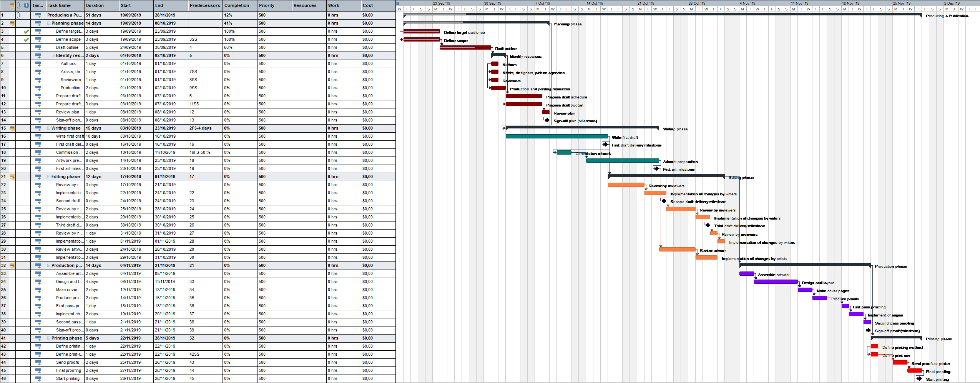Open the note icon on Production phase row

pyautogui.click(x=12, y=265)
